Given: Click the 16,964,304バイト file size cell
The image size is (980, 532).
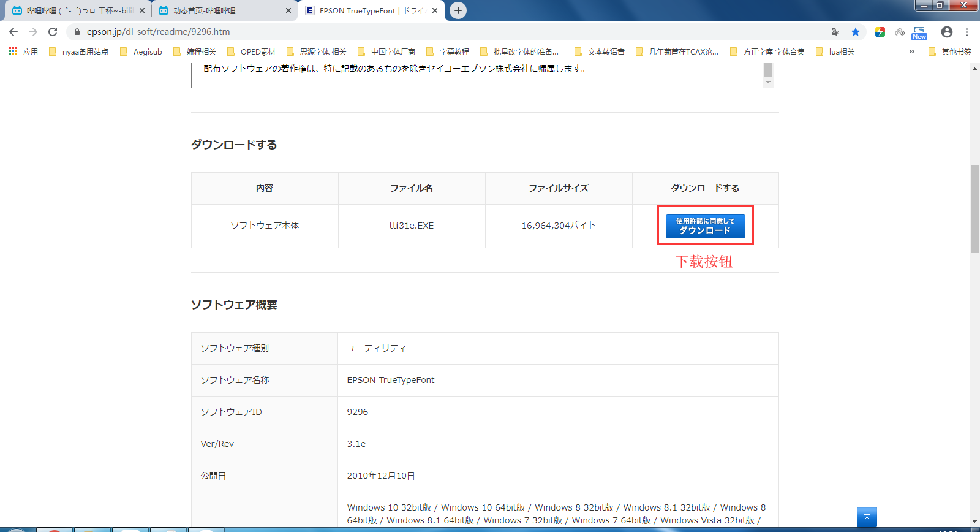Looking at the screenshot, I should (559, 226).
